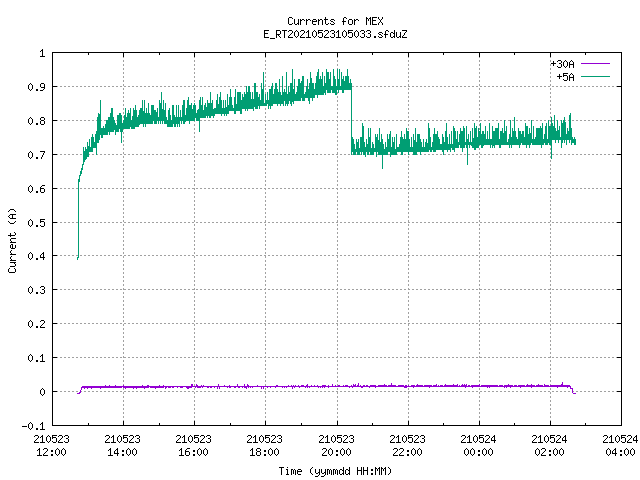Screen dimensions: 640x480
Task: Click x-axis label 210524 00:00
Action: pos(478,446)
